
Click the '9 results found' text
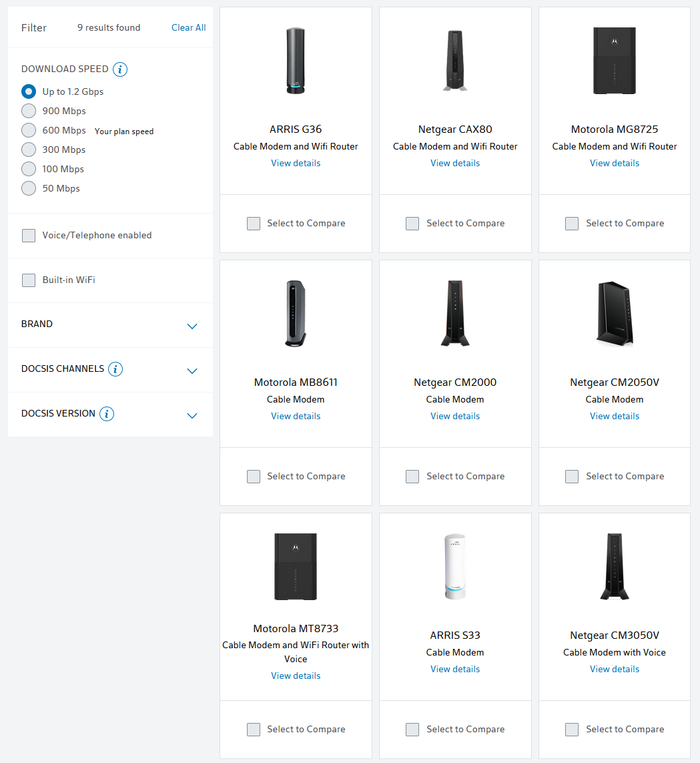click(x=109, y=28)
